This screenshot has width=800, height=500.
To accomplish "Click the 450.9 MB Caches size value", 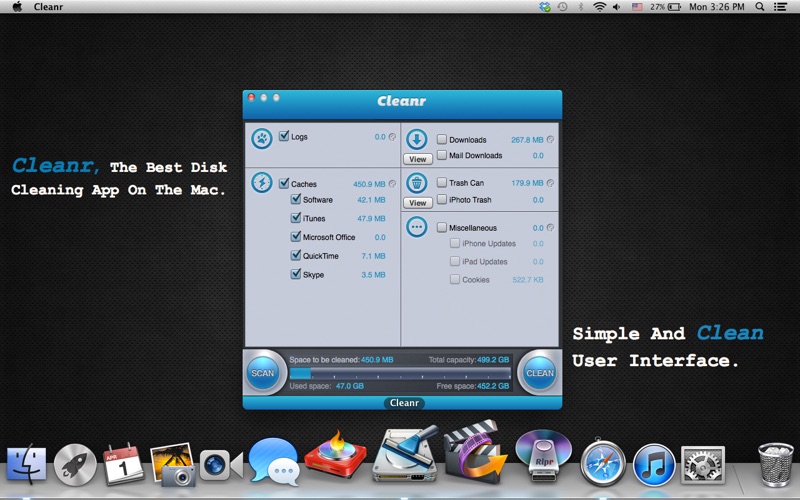I will pos(369,184).
